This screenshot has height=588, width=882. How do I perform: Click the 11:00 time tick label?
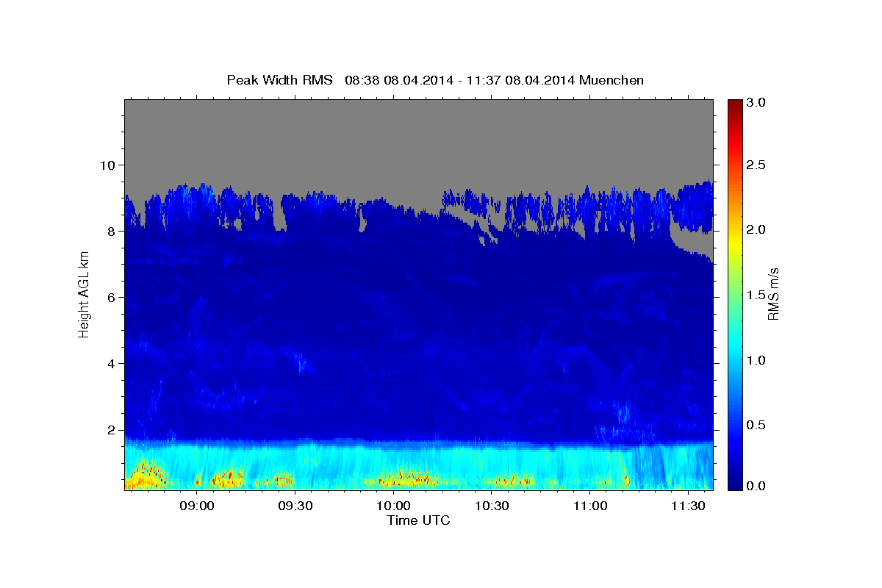point(589,506)
